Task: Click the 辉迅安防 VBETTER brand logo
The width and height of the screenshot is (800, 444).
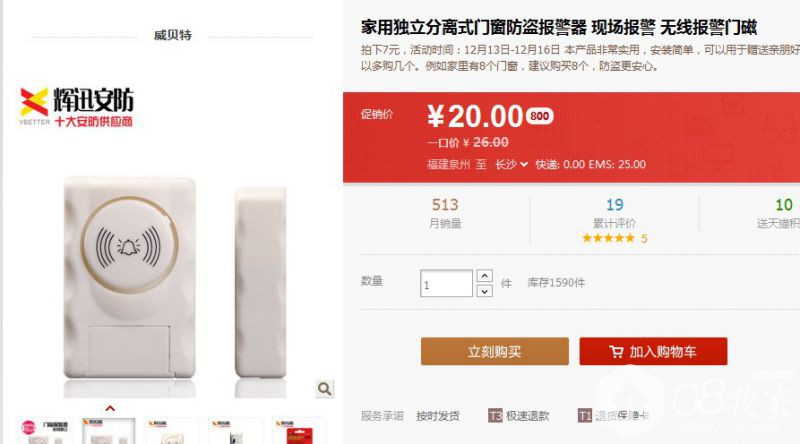Action: point(77,107)
